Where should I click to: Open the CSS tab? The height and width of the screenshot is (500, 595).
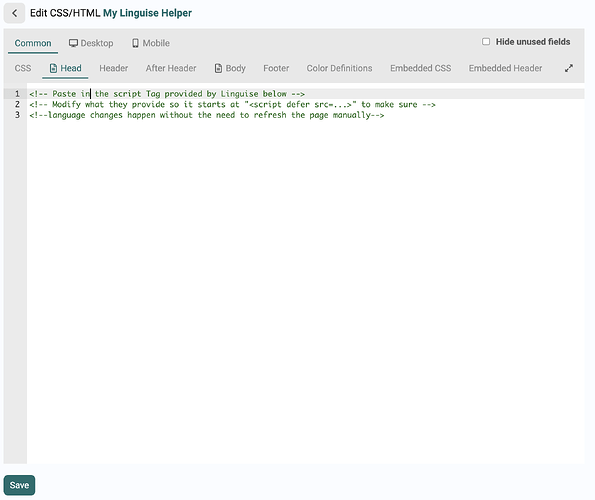[x=23, y=68]
